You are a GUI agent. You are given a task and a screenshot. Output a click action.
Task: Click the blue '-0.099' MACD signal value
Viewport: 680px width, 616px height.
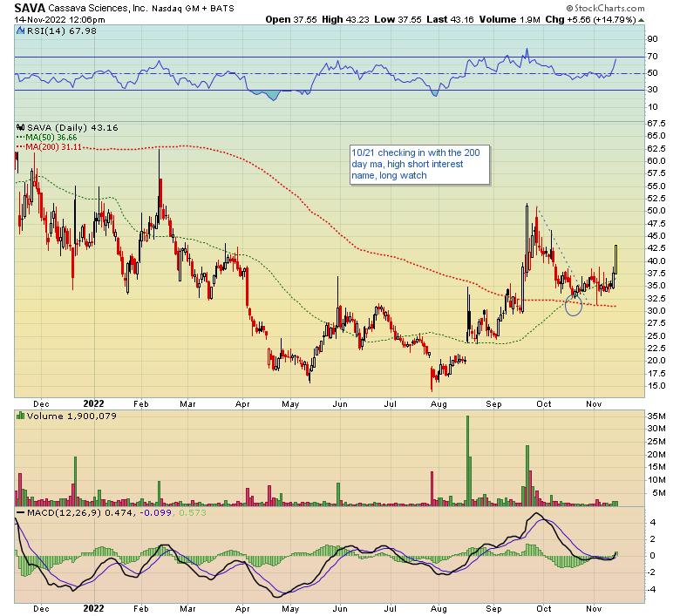pyautogui.click(x=155, y=512)
